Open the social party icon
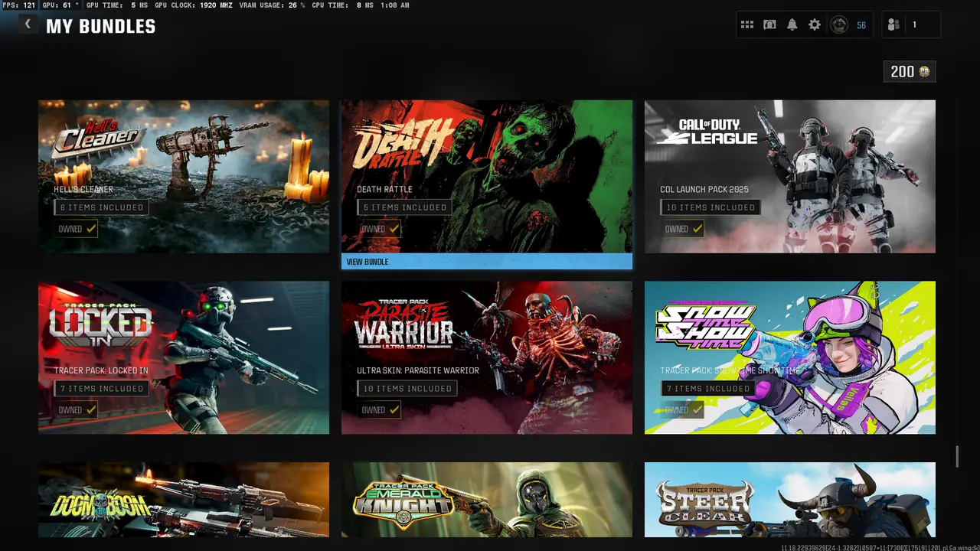 893,25
